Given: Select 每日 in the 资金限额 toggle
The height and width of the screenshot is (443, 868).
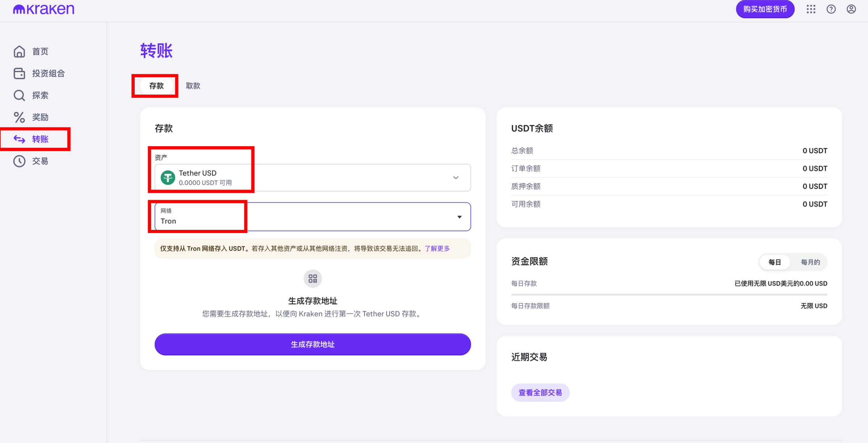Looking at the screenshot, I should click(x=774, y=262).
